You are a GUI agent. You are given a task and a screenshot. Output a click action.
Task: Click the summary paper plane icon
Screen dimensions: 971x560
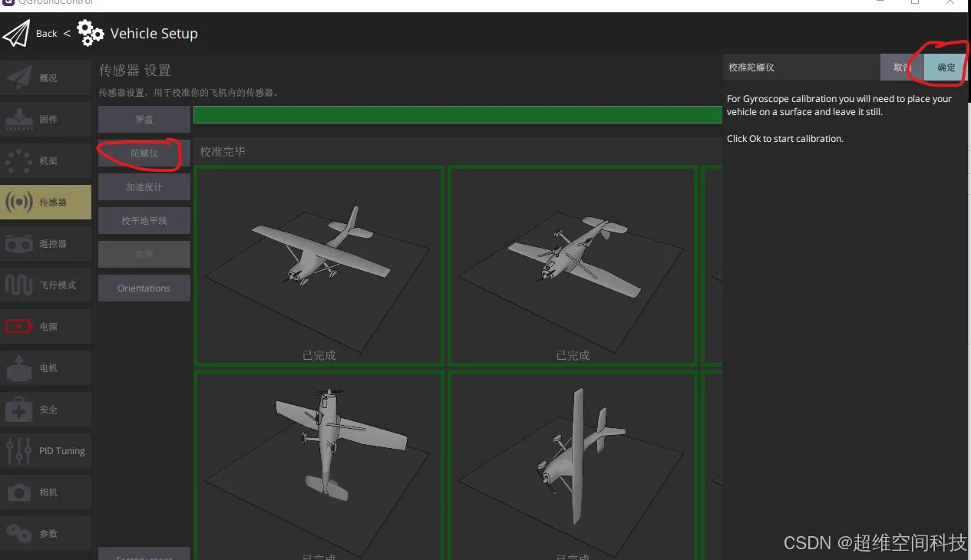[x=18, y=77]
